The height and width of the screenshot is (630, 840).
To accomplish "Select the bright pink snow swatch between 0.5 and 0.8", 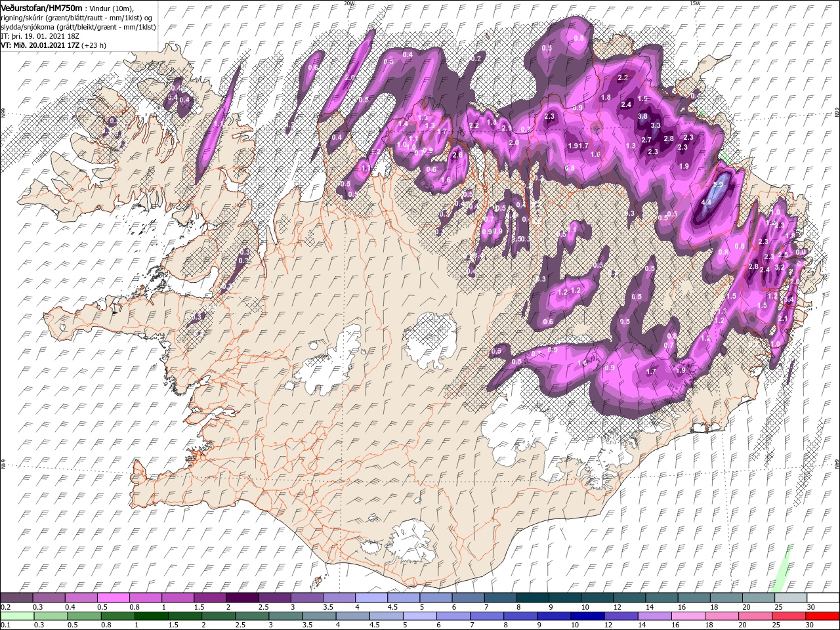I will tap(114, 597).
